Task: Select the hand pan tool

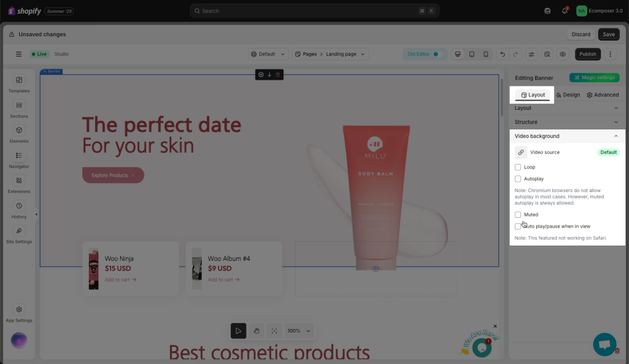Action: click(x=256, y=331)
